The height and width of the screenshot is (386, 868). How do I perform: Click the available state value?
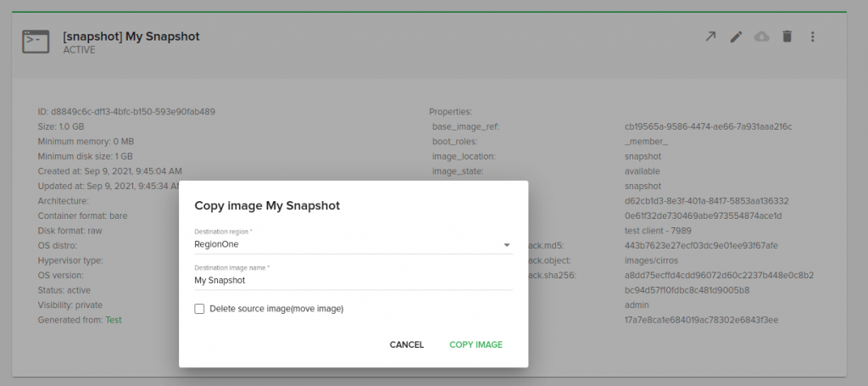[643, 171]
